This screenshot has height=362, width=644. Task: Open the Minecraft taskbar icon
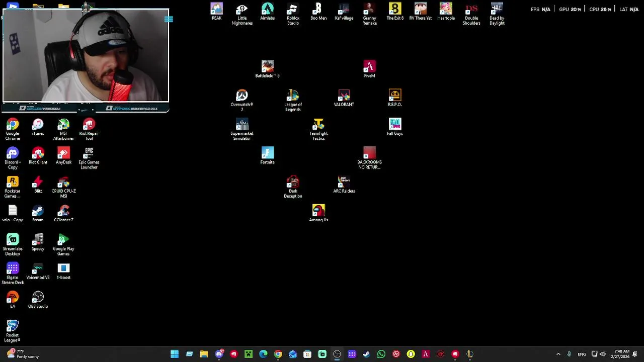(x=249, y=354)
